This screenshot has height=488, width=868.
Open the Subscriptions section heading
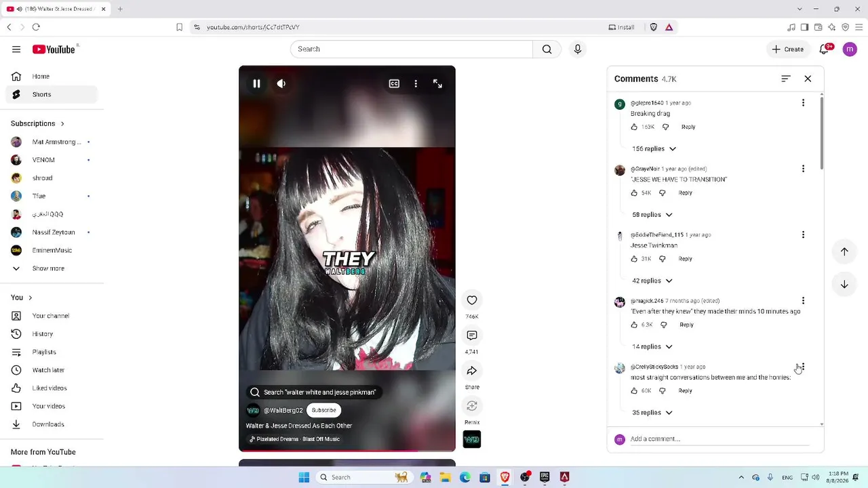38,123
